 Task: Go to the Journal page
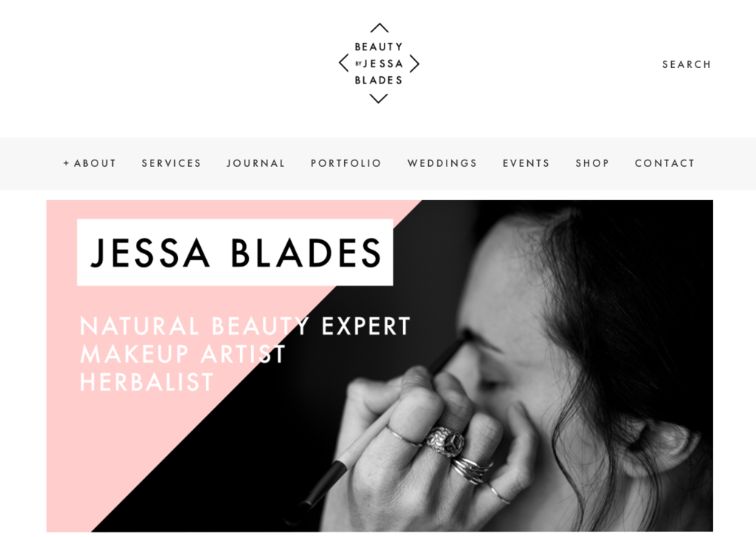(256, 163)
